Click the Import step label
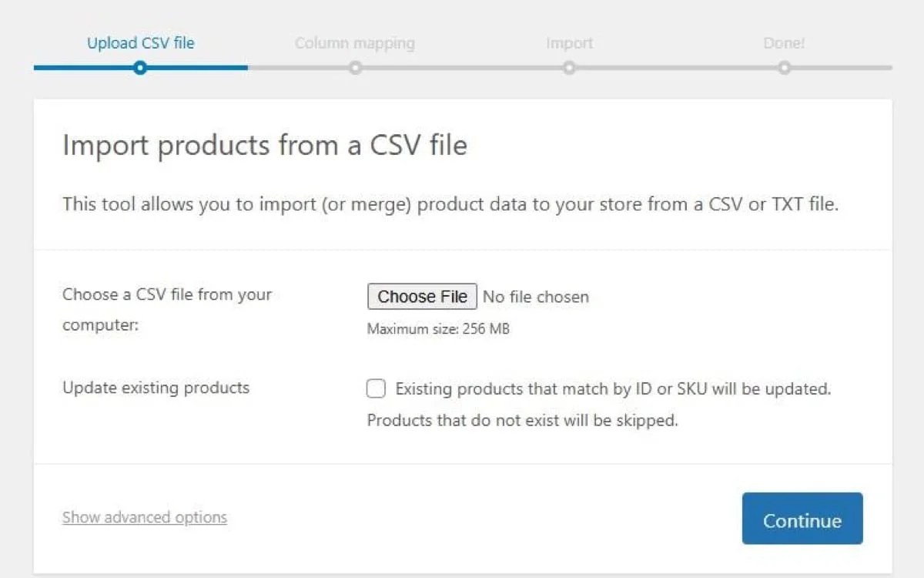The width and height of the screenshot is (924, 578). coord(570,43)
